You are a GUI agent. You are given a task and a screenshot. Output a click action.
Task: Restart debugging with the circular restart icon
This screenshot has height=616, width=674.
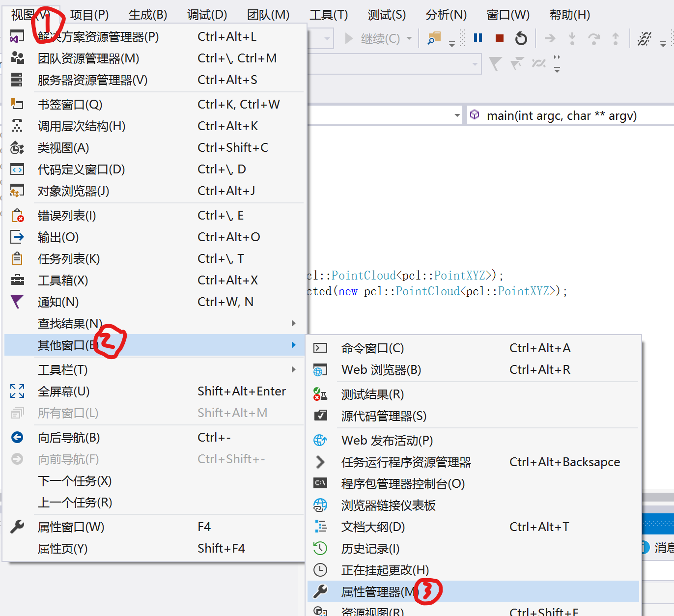(521, 38)
